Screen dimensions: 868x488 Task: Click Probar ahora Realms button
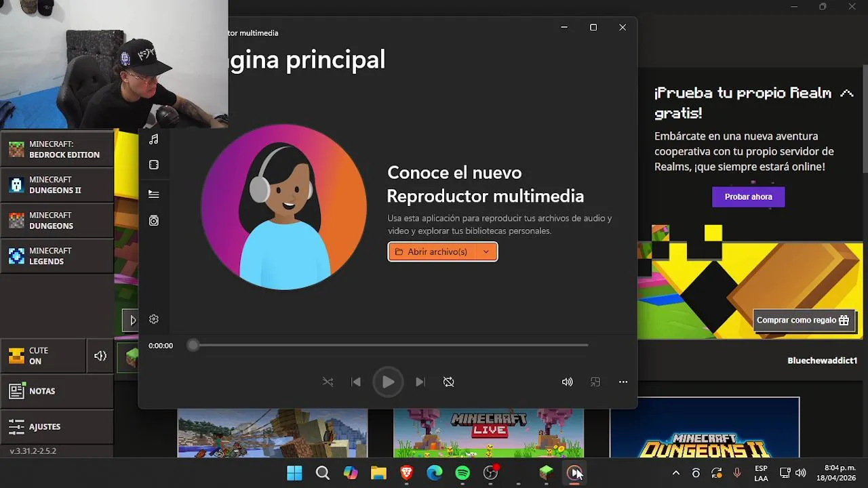[x=748, y=197]
